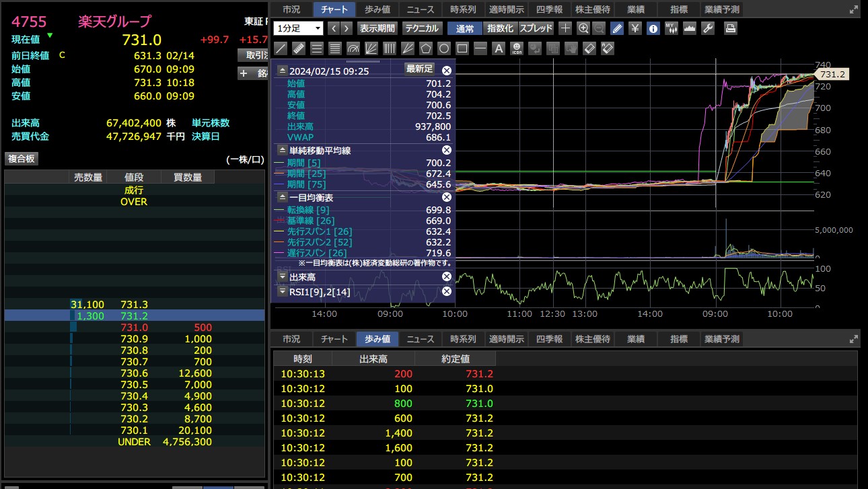Click the 複合板 button
Image resolution: width=868 pixels, height=489 pixels.
point(22,159)
